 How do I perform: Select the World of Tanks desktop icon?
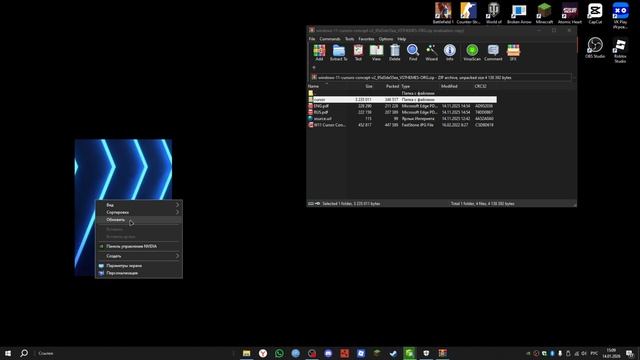click(x=493, y=13)
